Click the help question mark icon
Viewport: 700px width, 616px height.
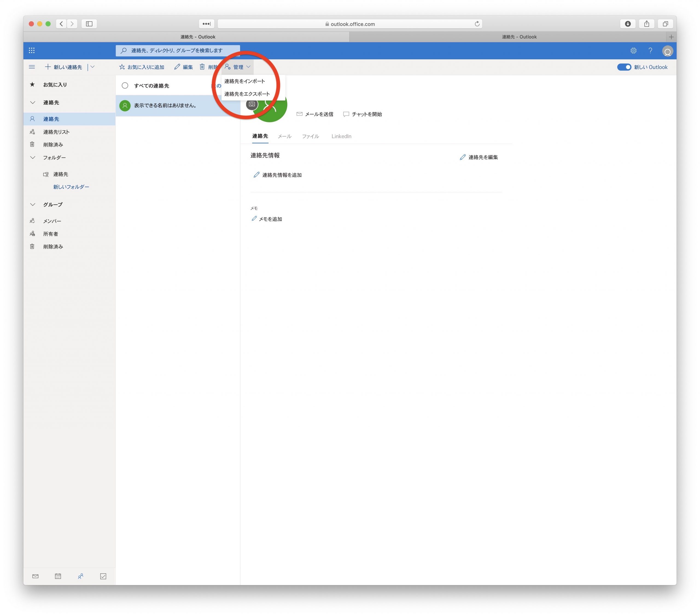650,51
